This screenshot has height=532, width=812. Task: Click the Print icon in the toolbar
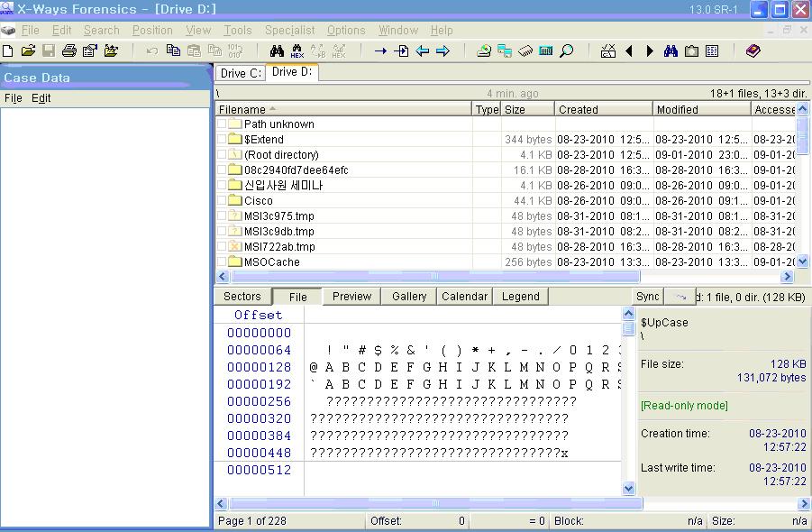click(68, 50)
